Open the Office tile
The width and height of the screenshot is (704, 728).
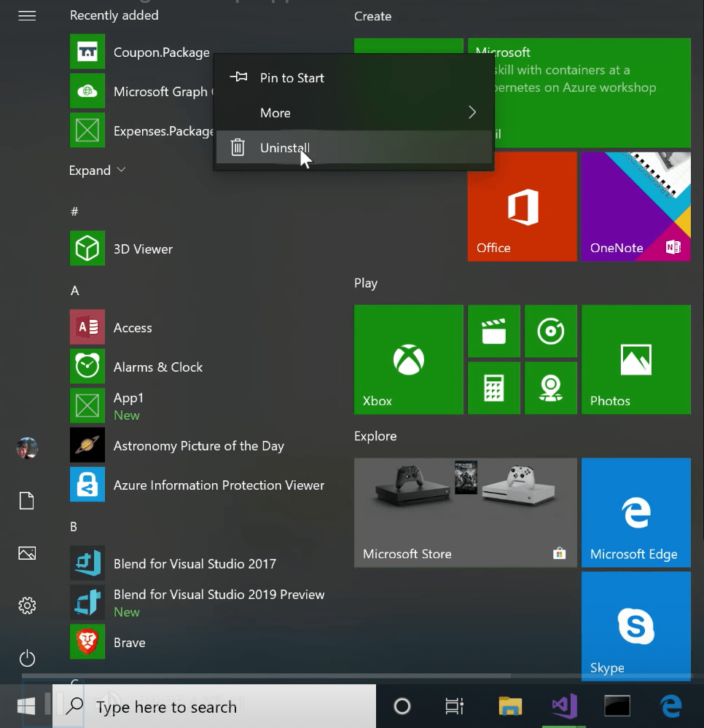[522, 206]
